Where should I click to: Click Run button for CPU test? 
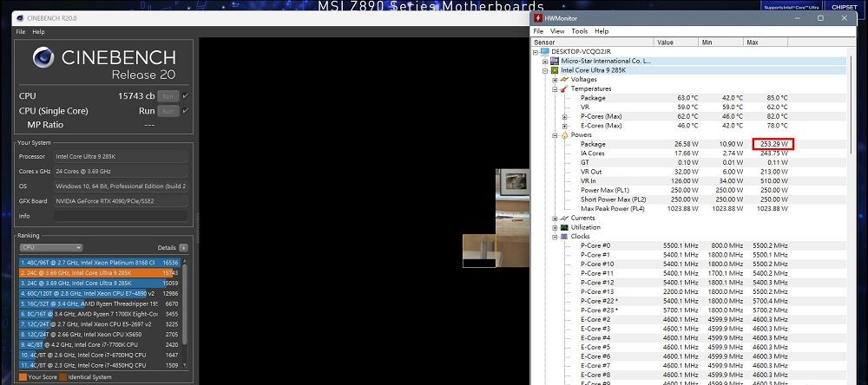pyautogui.click(x=168, y=95)
